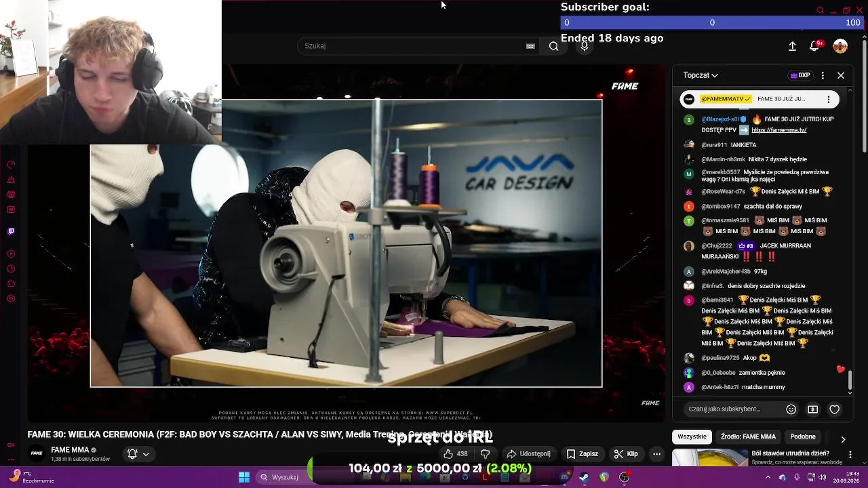Show more filter chips with the right arrow
Screen dimensions: 868x488
(x=843, y=439)
